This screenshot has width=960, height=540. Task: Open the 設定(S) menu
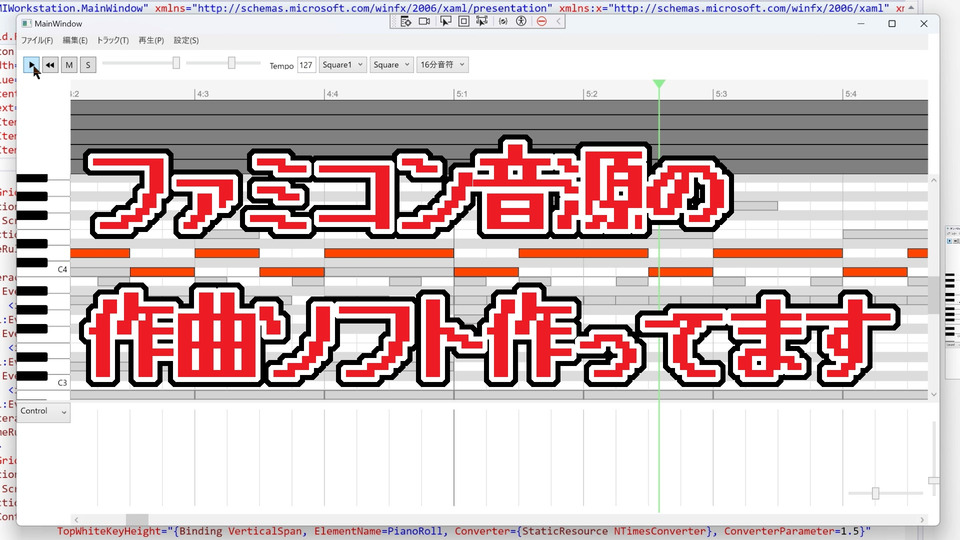186,40
